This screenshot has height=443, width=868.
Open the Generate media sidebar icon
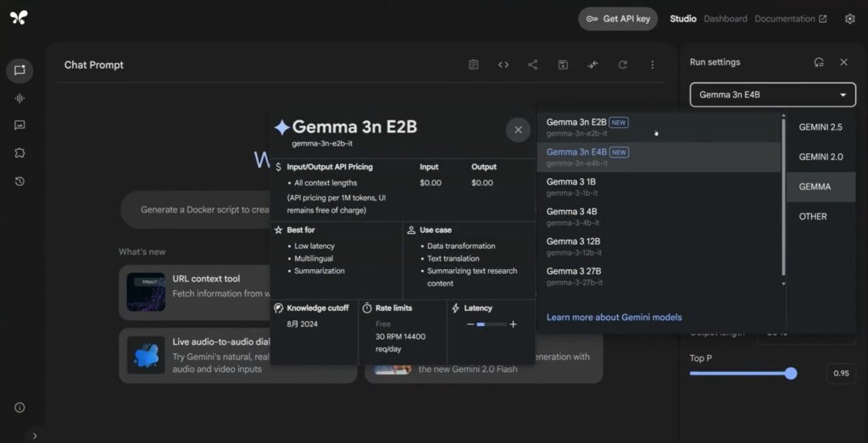tap(20, 125)
